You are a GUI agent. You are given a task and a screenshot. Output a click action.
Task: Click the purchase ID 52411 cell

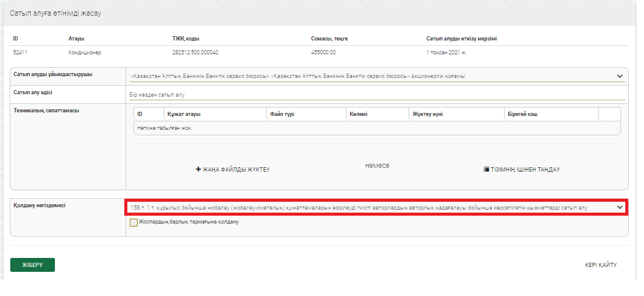coord(20,53)
